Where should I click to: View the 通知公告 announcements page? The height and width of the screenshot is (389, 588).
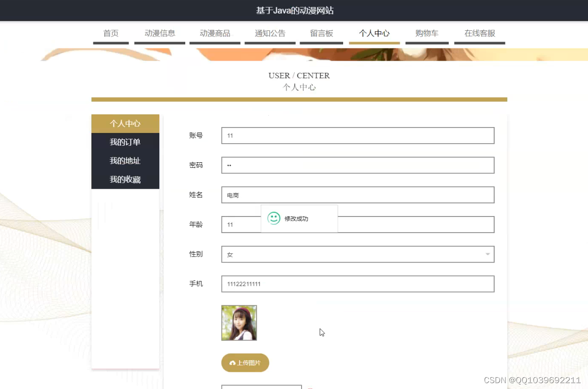(270, 33)
